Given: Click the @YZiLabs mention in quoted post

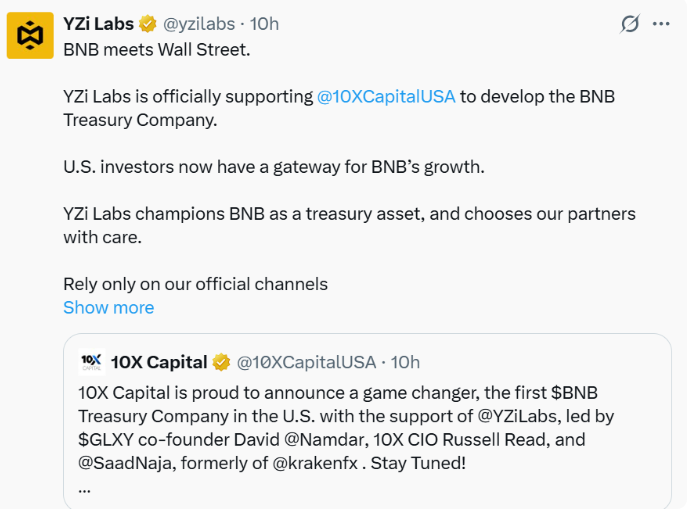Looking at the screenshot, I should [x=517, y=416].
